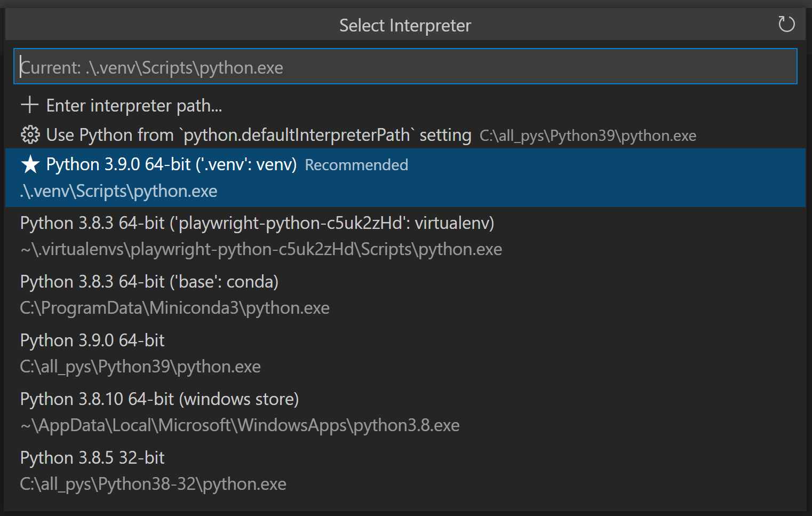Select the plain Python 3.9.0 64-bit entry
Viewport: 812px width, 516px height.
click(92, 340)
